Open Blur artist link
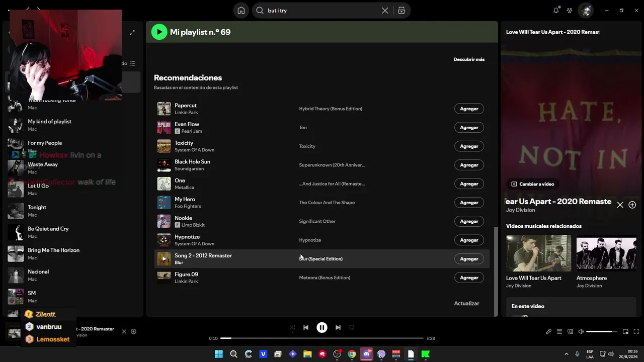 (x=179, y=262)
